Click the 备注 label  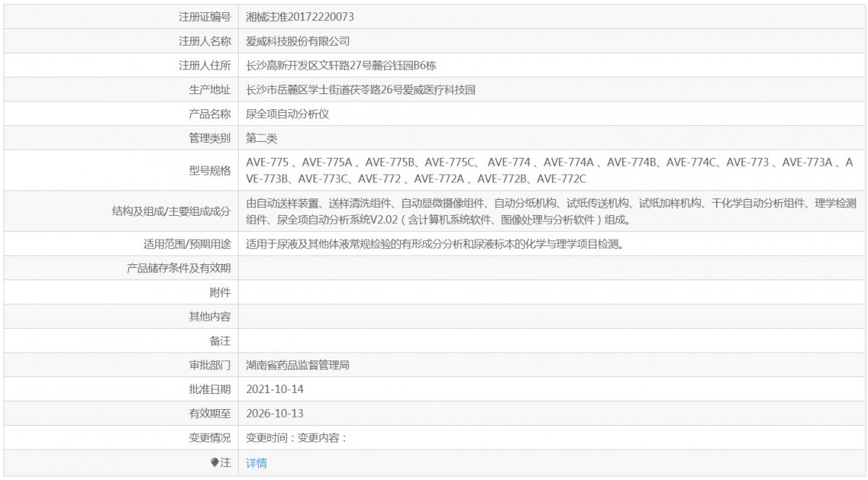220,341
